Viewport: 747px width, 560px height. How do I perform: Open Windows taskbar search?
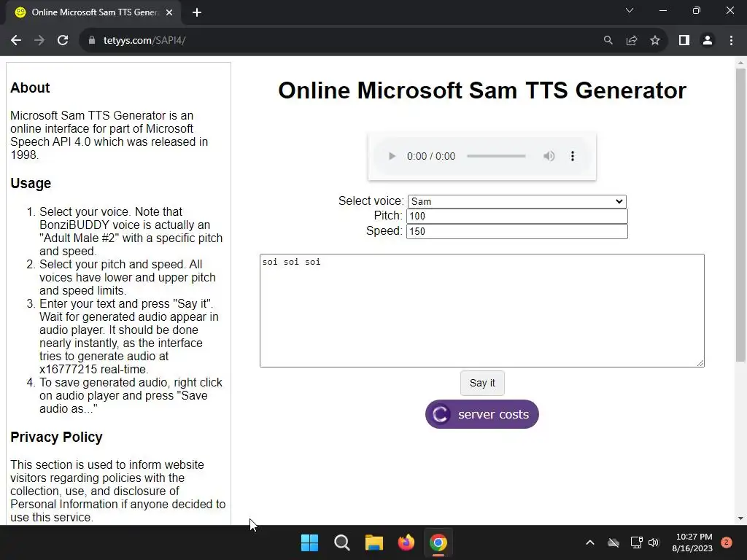(x=341, y=542)
